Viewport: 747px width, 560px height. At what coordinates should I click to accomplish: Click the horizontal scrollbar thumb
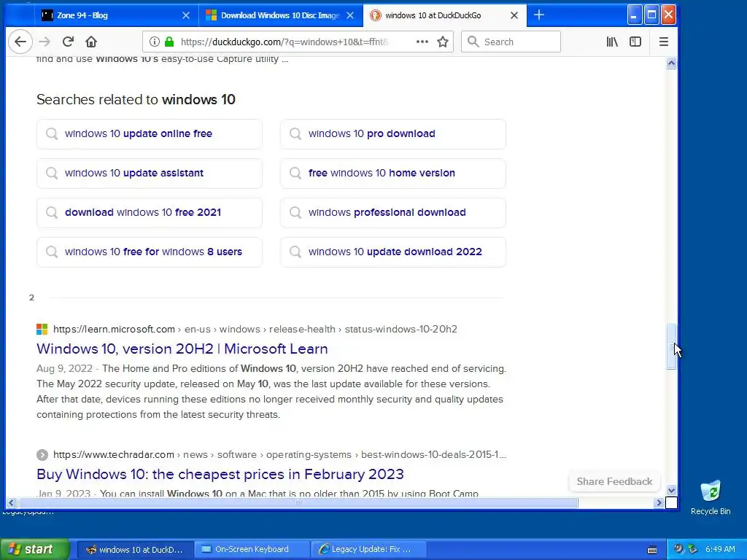tap(298, 502)
